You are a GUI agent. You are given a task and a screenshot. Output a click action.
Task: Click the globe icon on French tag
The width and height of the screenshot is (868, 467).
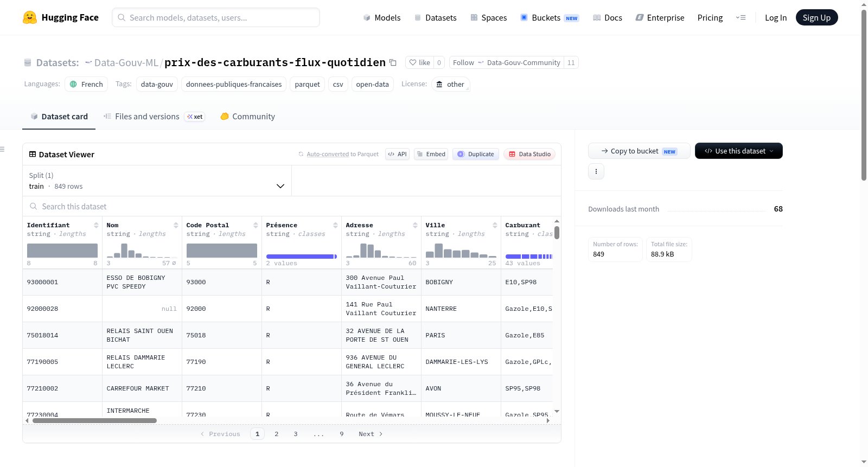(73, 84)
